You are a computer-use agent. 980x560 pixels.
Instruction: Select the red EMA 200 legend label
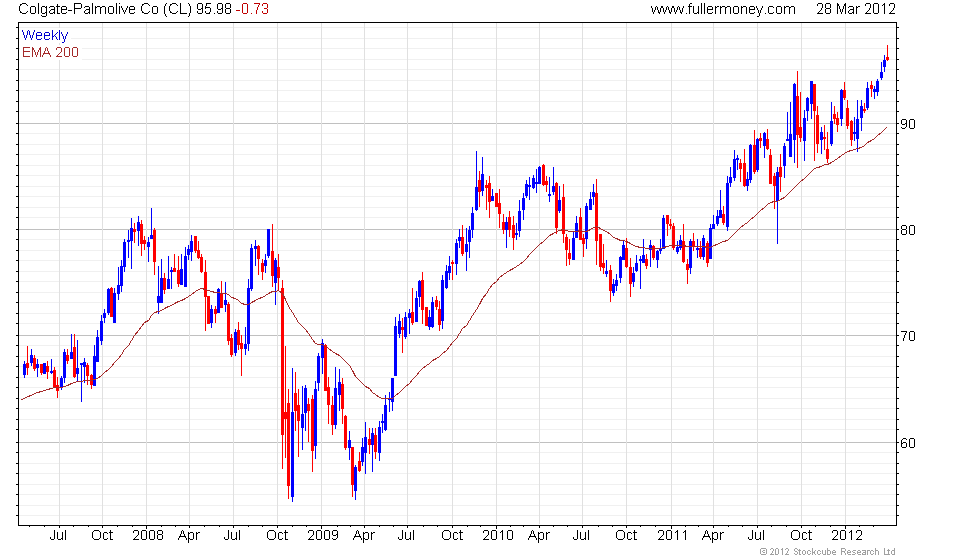coord(51,52)
